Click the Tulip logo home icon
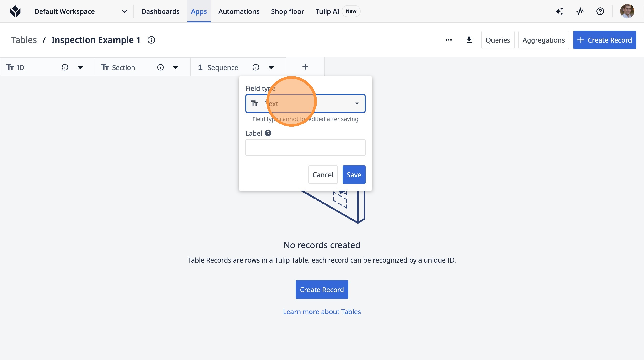This screenshot has height=360, width=644. pos(15,11)
